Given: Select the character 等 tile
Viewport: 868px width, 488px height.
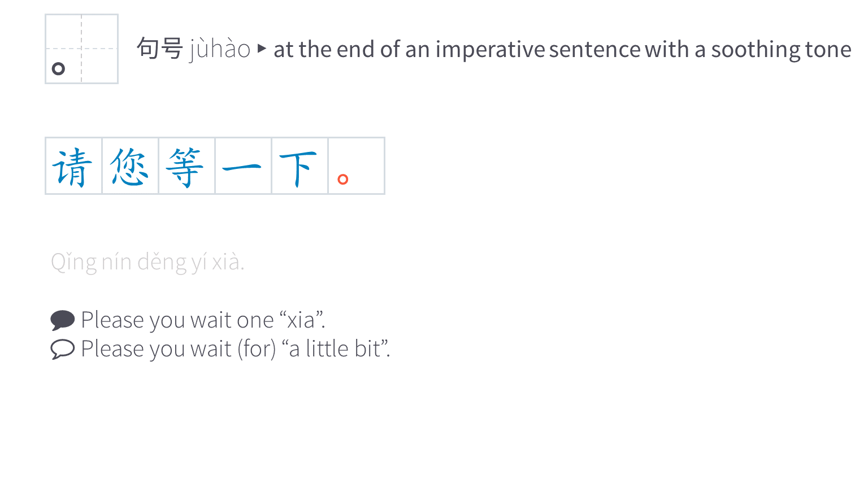Looking at the screenshot, I should 186,166.
